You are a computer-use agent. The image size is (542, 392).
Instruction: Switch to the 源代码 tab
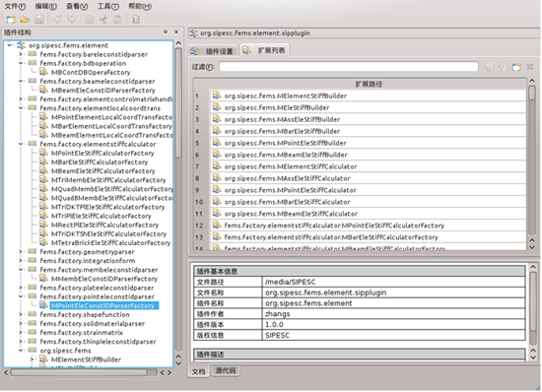226,371
